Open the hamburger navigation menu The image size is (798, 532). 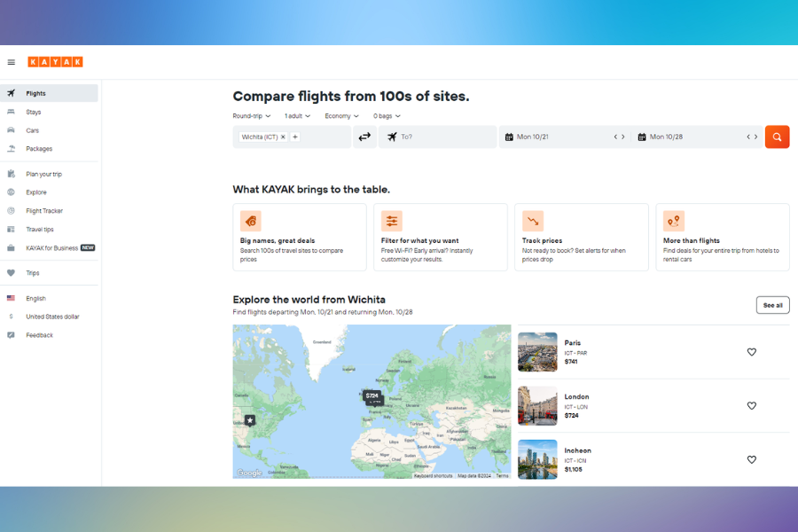pos(12,62)
